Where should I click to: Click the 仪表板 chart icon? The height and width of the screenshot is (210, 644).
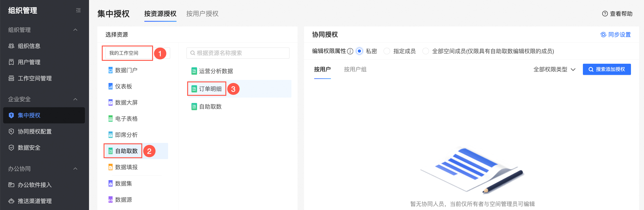point(111,86)
